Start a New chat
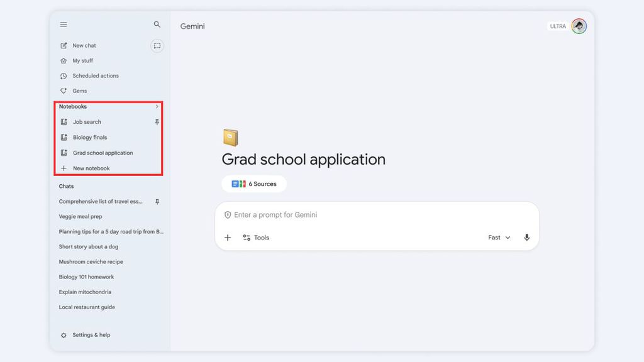 (x=84, y=46)
